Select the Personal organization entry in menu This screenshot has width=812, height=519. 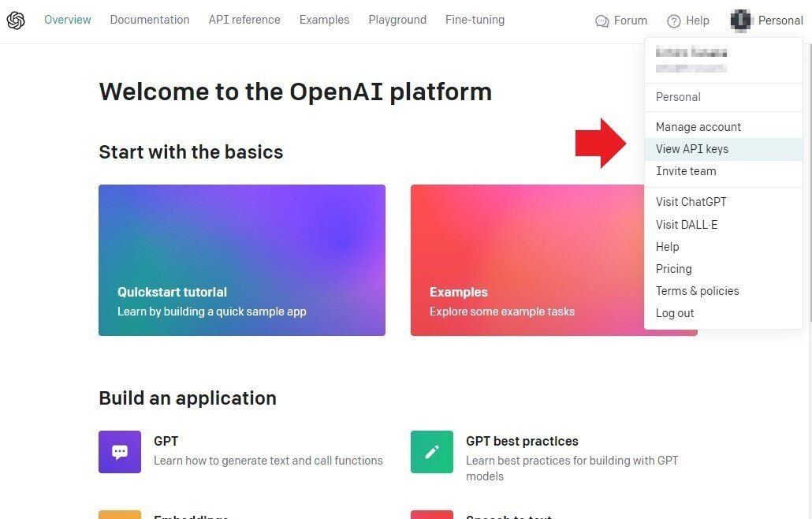pyautogui.click(x=724, y=97)
